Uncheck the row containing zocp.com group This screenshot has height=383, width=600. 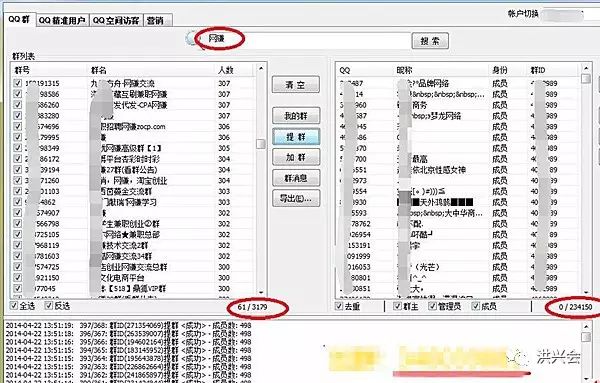[x=18, y=126]
